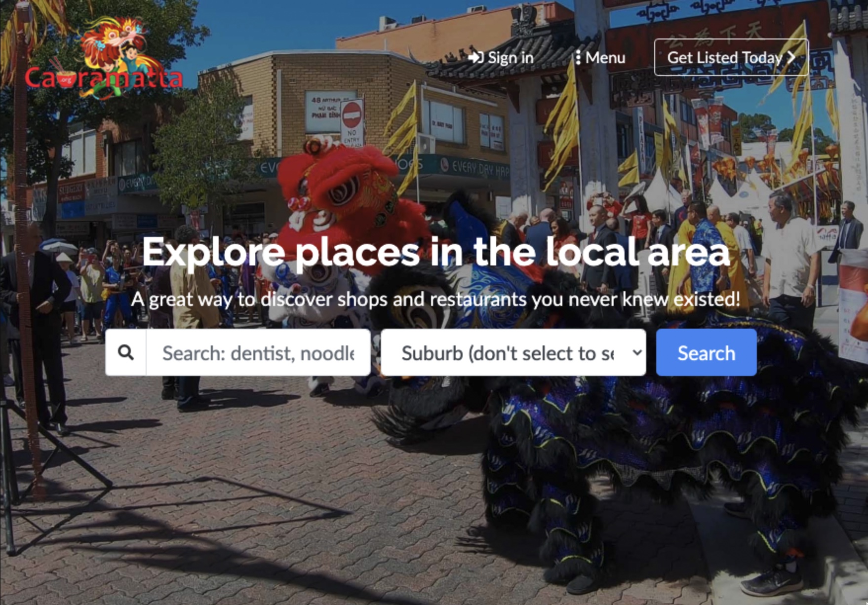868x605 pixels.
Task: Click the 'Explore places in the local area' heading
Action: (x=436, y=252)
